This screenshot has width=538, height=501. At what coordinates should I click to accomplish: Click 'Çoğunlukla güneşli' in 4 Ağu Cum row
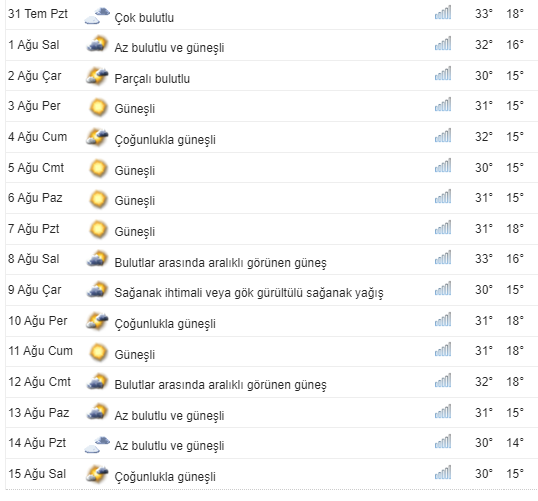click(x=165, y=140)
